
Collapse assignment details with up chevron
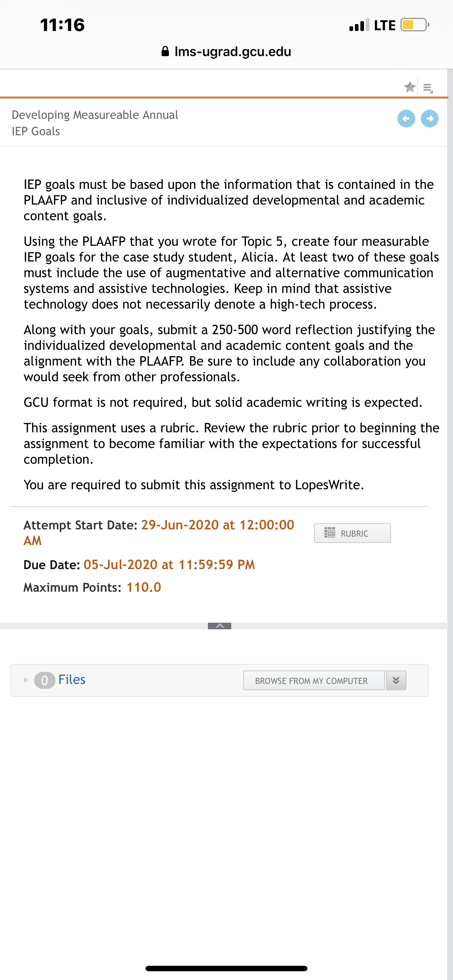pos(219,626)
